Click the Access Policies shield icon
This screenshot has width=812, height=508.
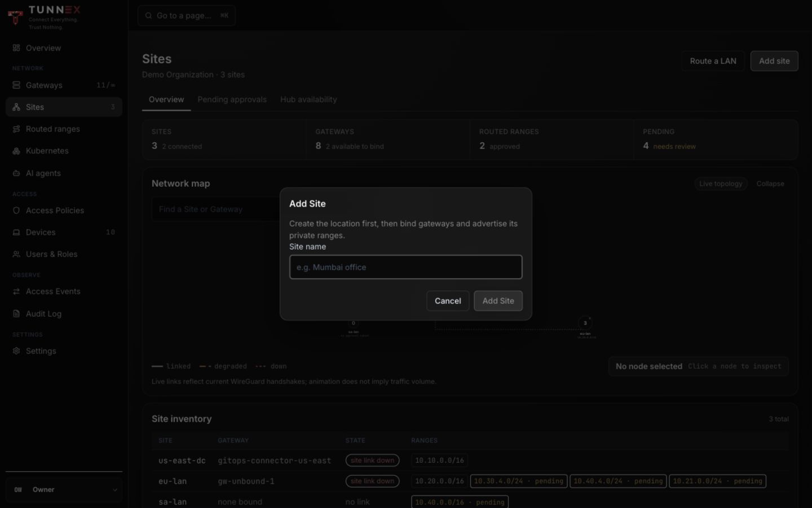tap(16, 211)
